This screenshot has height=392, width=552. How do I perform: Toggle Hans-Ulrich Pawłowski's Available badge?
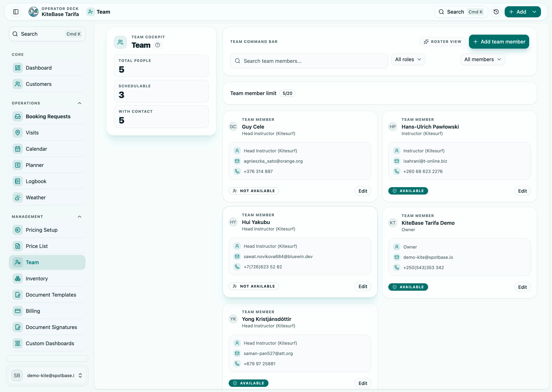(408, 191)
